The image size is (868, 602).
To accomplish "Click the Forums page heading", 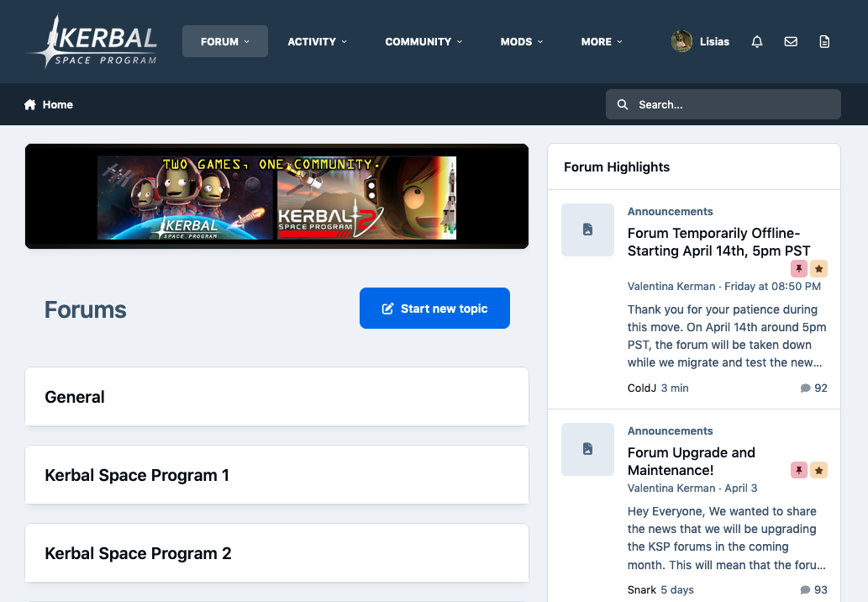I will click(x=85, y=309).
